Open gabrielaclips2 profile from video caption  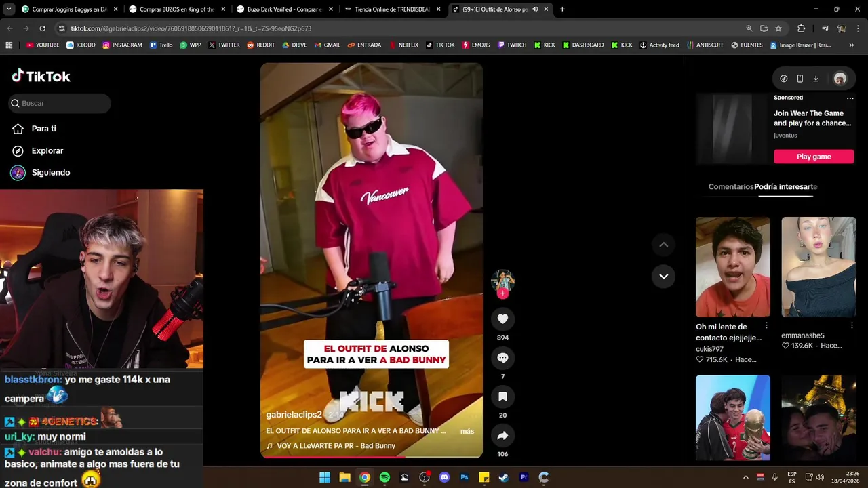pyautogui.click(x=294, y=415)
